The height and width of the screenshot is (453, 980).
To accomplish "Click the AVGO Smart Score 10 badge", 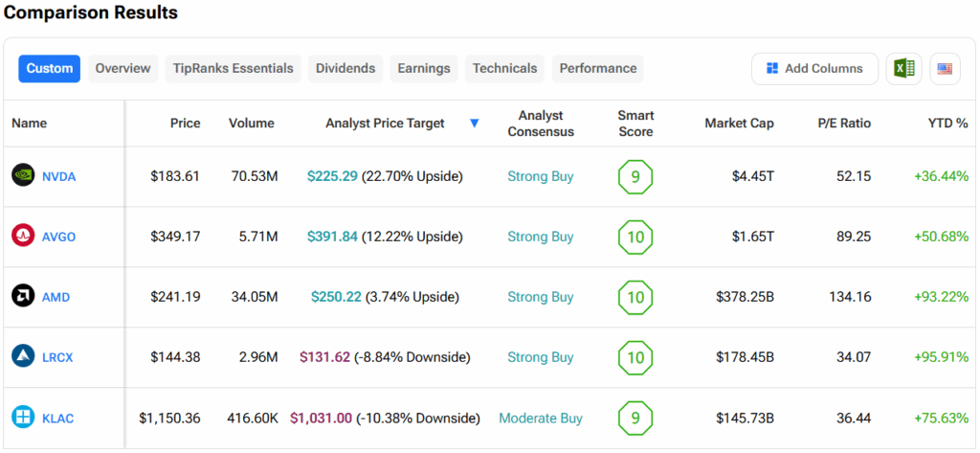I will pyautogui.click(x=635, y=237).
